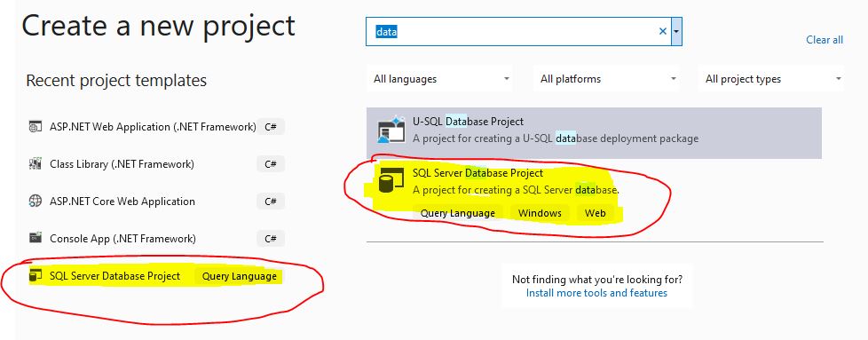Select Class Library (.NET Framework) template
This screenshot has height=340, width=868.
(122, 164)
